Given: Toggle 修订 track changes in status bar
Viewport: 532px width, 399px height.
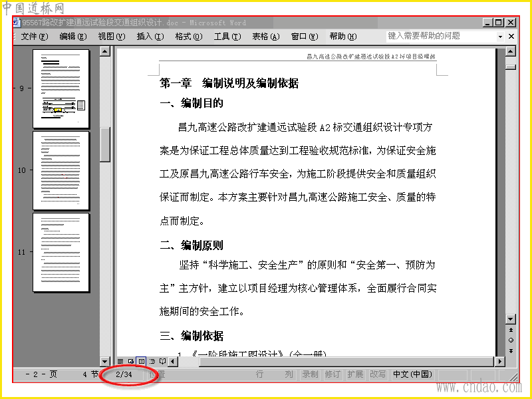Looking at the screenshot, I should [332, 374].
